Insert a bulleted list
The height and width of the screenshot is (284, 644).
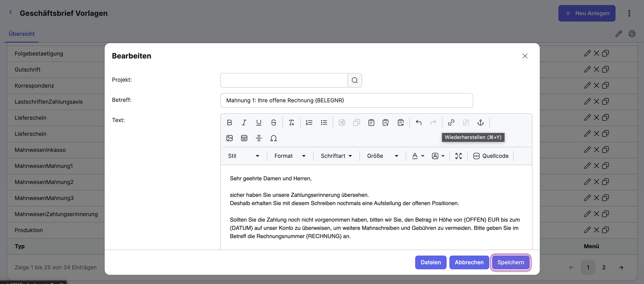coord(324,123)
